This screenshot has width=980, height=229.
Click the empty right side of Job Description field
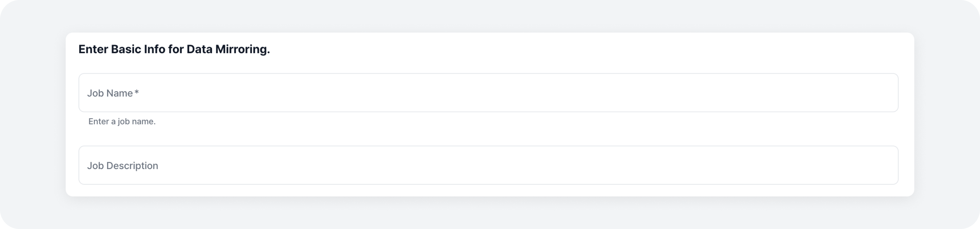(x=761, y=165)
